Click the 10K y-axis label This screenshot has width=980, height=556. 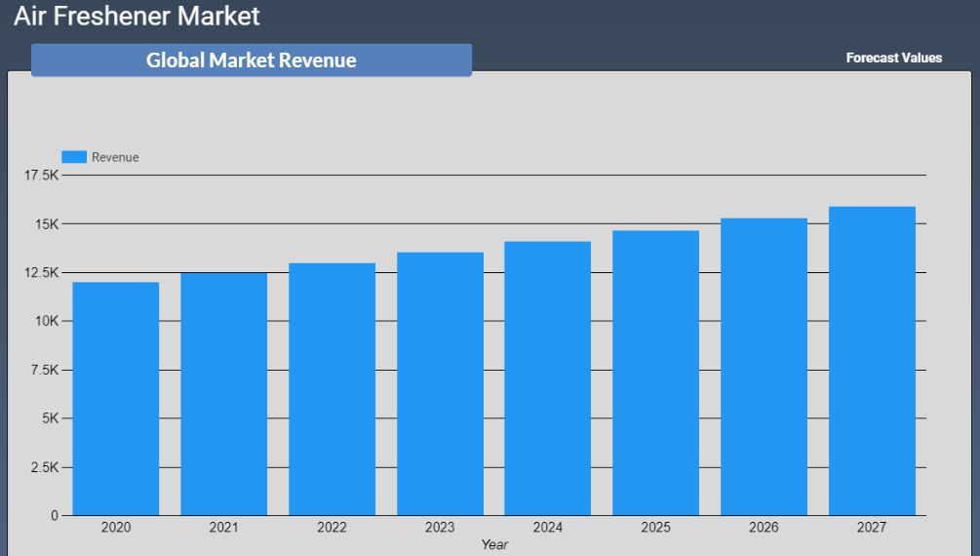tap(46, 321)
